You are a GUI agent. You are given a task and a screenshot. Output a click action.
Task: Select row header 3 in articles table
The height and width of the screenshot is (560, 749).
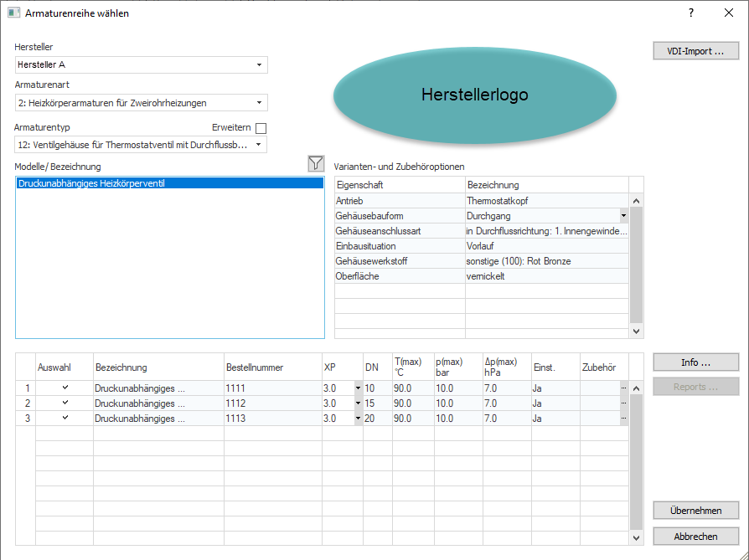click(26, 419)
